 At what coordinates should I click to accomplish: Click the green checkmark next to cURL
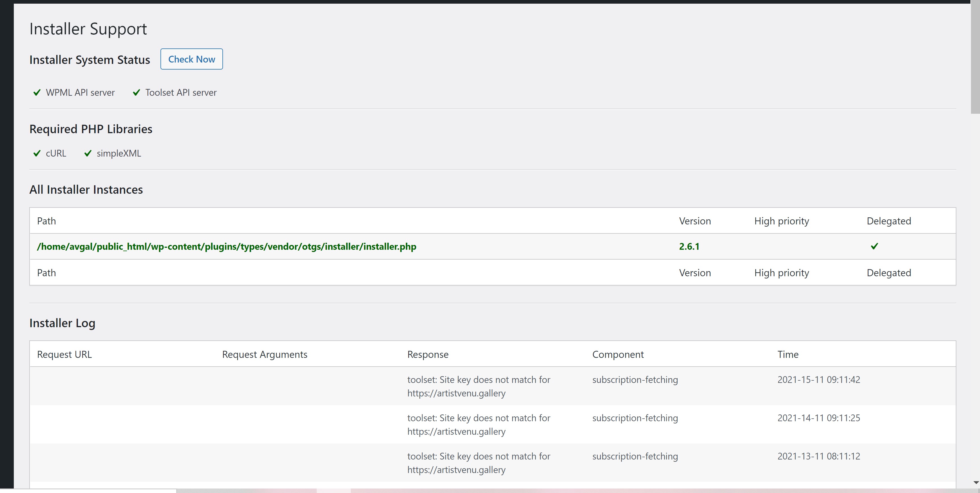37,153
